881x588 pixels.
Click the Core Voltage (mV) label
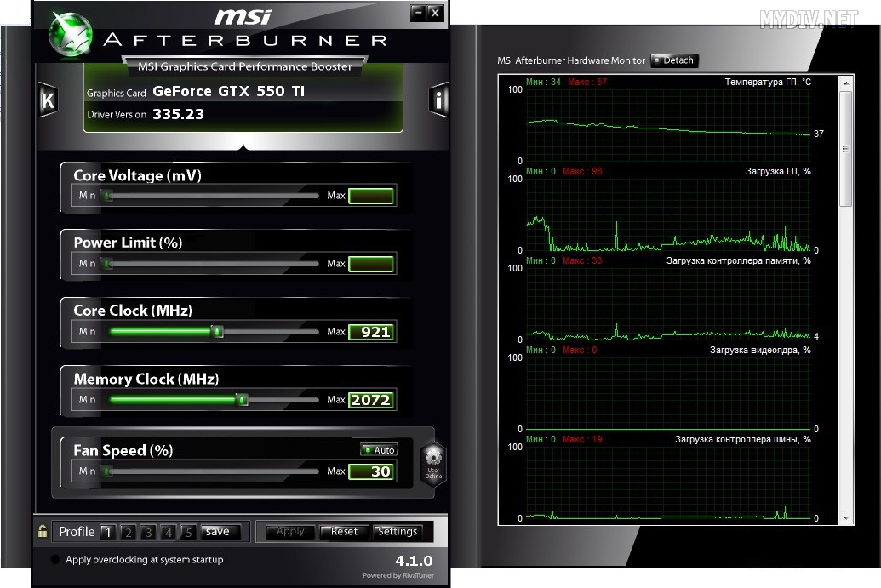pyautogui.click(x=137, y=176)
